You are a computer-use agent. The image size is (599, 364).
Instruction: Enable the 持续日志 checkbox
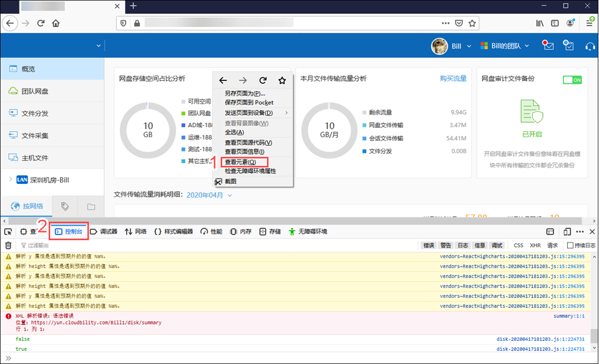(569, 246)
